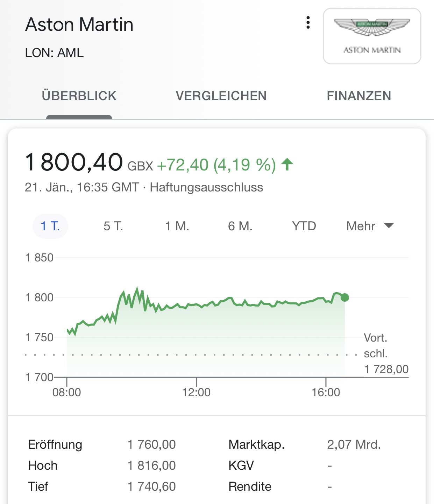
Task: Click the previous close value 1 728,00
Action: tap(386, 369)
